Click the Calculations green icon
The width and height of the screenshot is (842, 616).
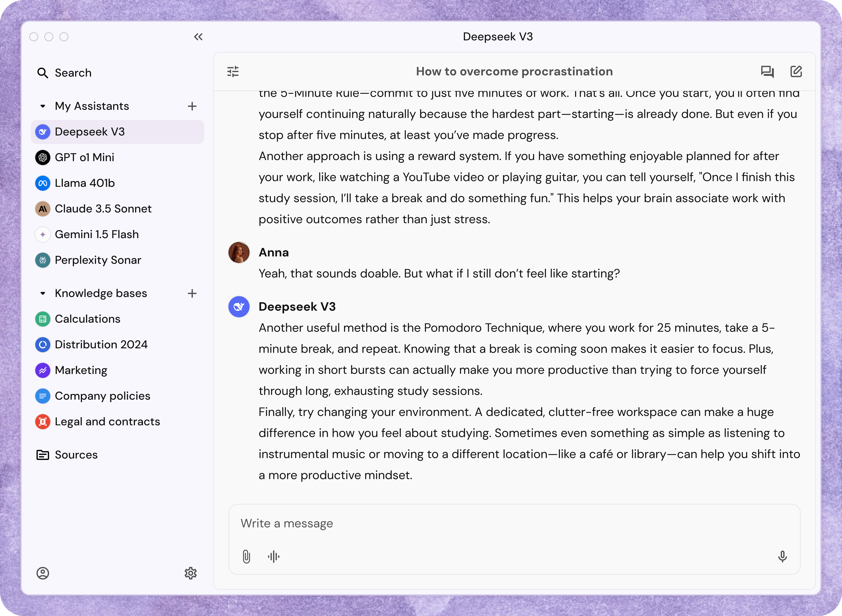(x=43, y=319)
